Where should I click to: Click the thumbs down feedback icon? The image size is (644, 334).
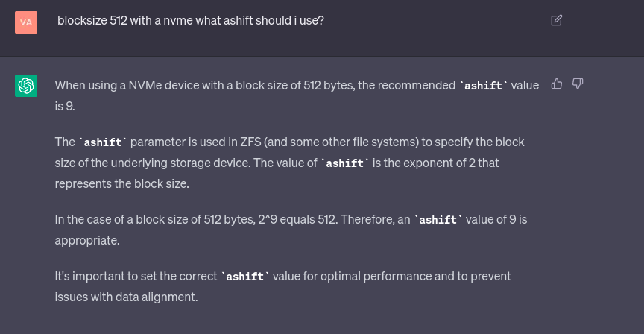[578, 83]
